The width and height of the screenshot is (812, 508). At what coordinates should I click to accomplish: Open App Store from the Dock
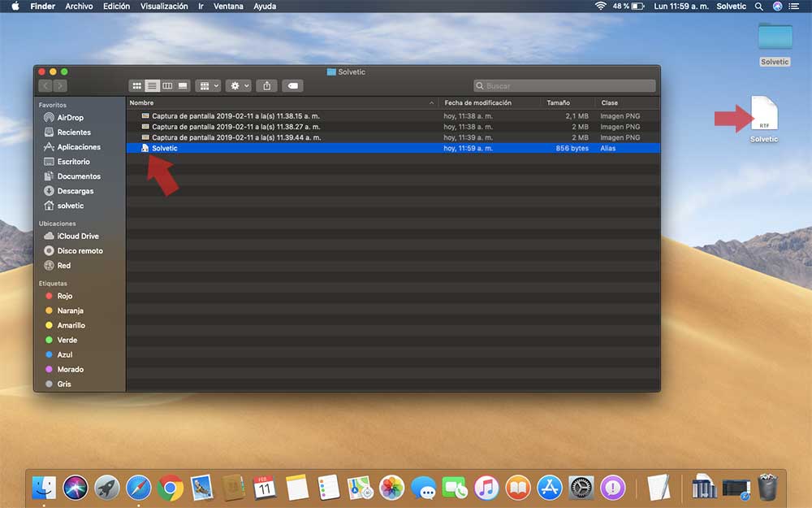(x=550, y=487)
